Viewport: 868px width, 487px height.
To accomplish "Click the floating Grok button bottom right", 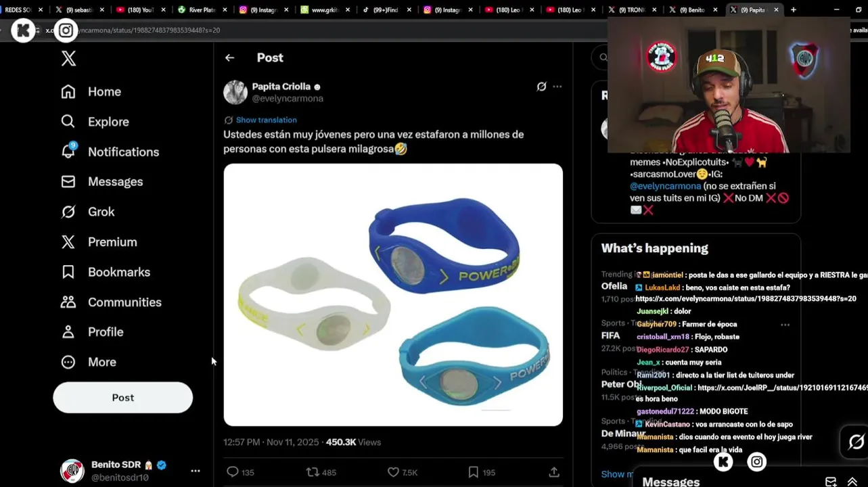I will coord(856,442).
